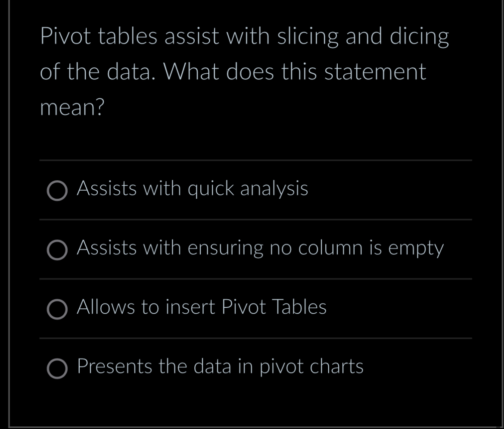Click the words 'quick analysis' in the first option
This screenshot has width=504, height=429.
[248, 188]
